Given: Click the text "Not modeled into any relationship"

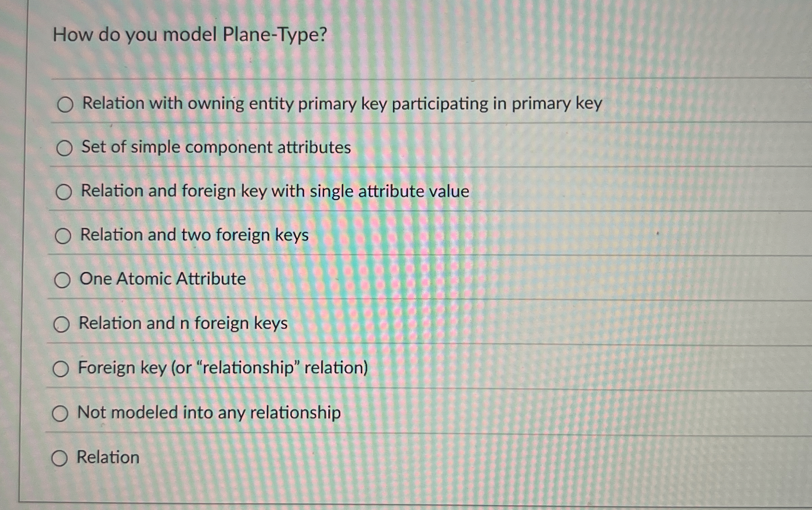Looking at the screenshot, I should point(209,412).
